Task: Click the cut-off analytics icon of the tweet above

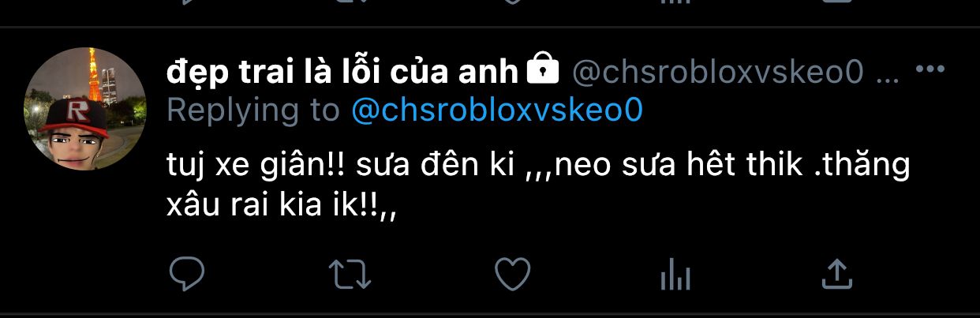Action: [675, 2]
